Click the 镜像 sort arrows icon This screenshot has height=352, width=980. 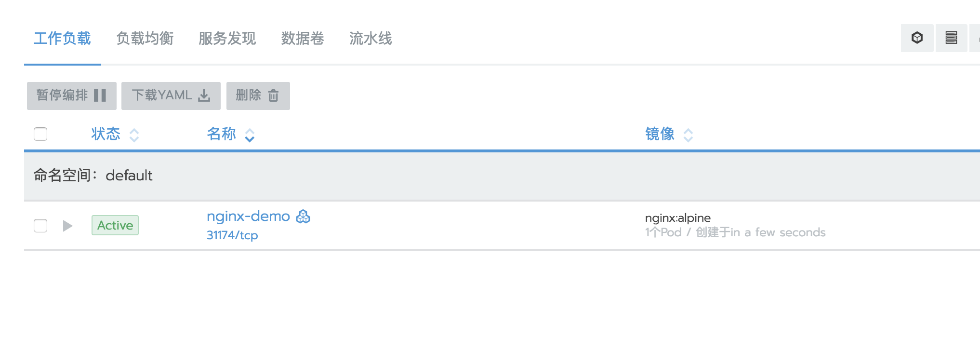[688, 135]
